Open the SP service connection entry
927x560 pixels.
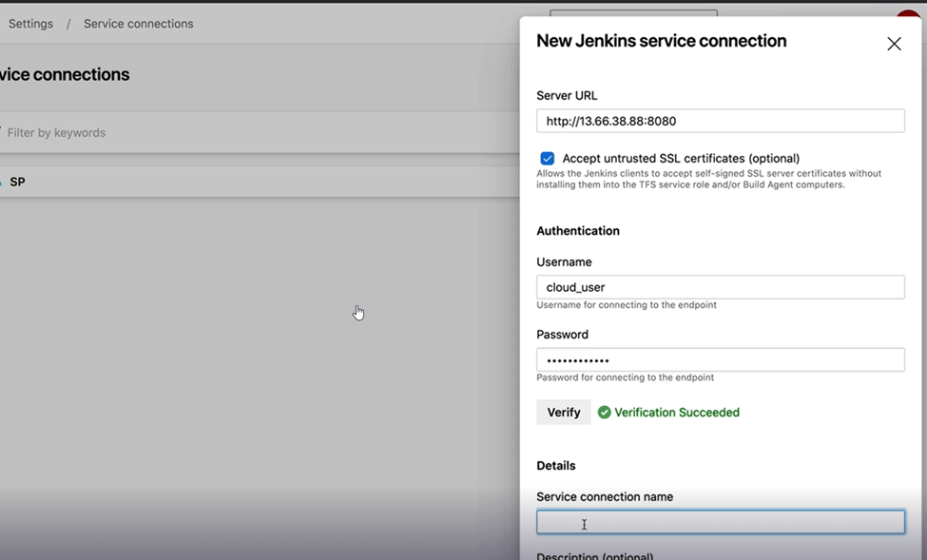click(x=18, y=182)
